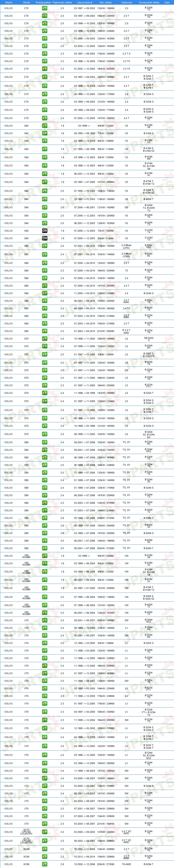The width and height of the screenshot is (174, 868).
Task: Click petrol icon in 2.4 T XC AWD row
Action: point(45,832)
